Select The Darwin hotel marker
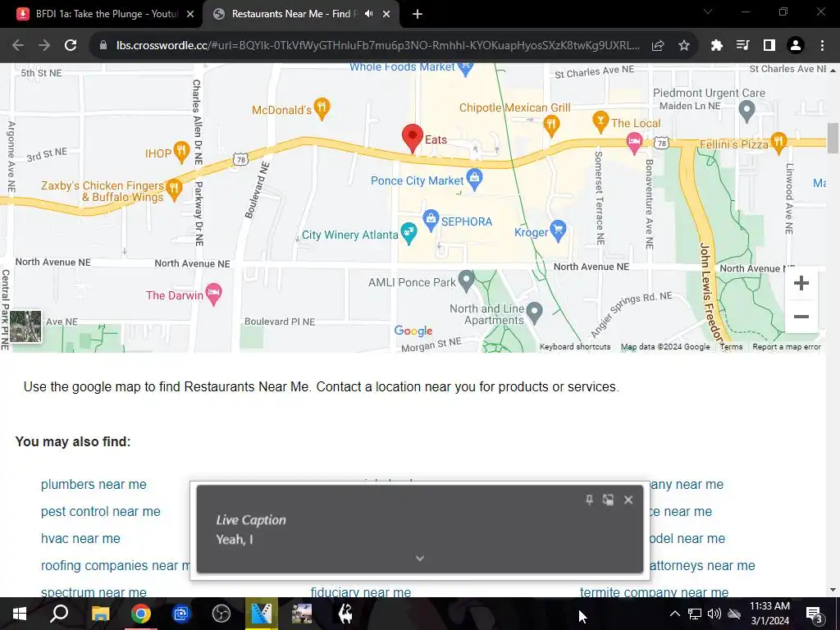Screen dimensions: 840x630 pos(214,294)
